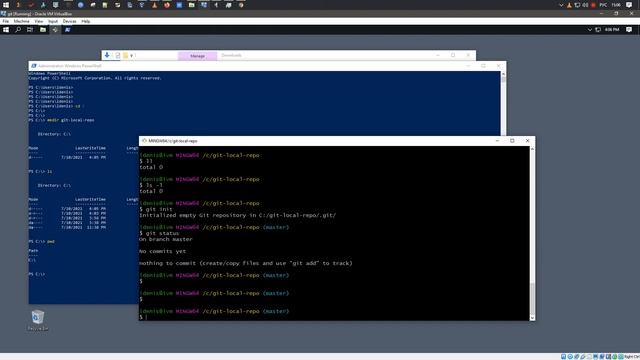Open the VirtualBox Help menu
Viewport: 640px width, 360px height.
click(x=86, y=21)
